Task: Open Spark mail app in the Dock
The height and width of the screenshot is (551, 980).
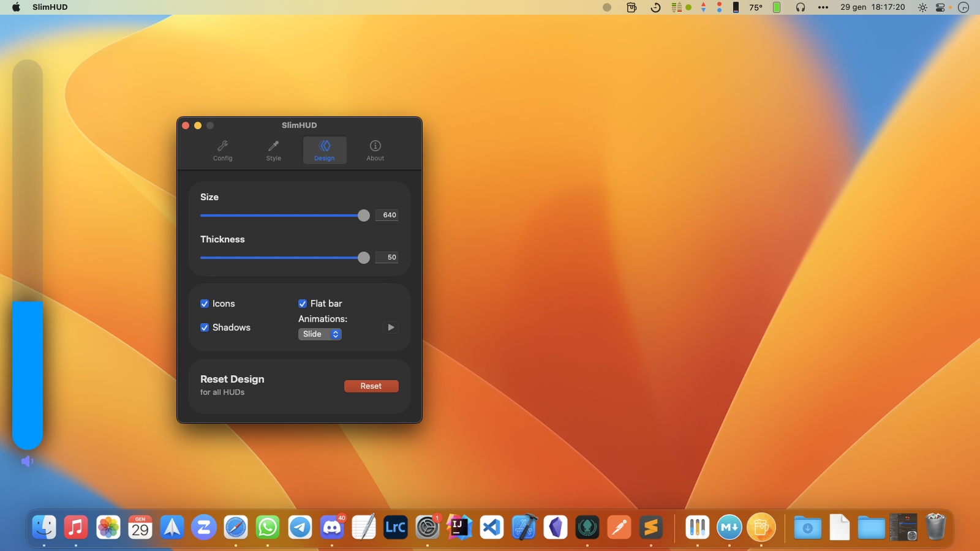Action: [172, 527]
